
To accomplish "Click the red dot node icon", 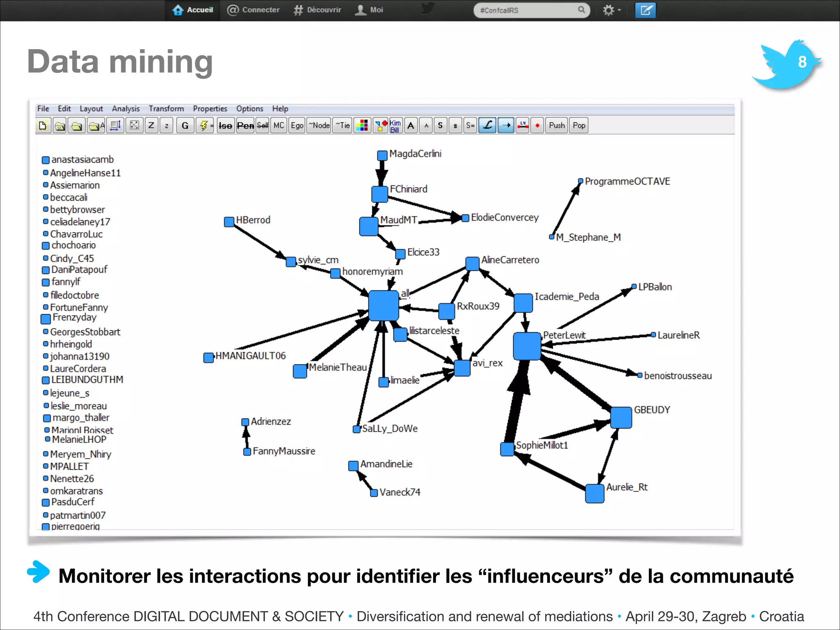I will [x=537, y=126].
